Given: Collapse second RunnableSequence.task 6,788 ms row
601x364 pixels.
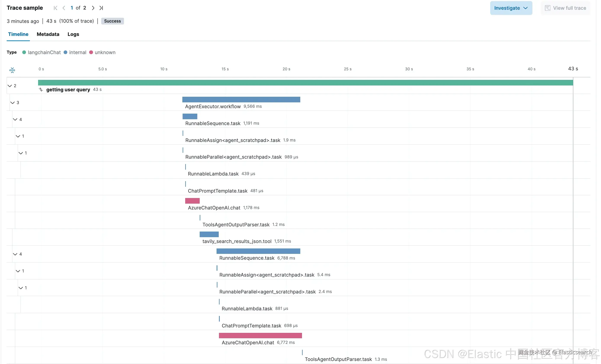Looking at the screenshot, I should tap(15, 254).
